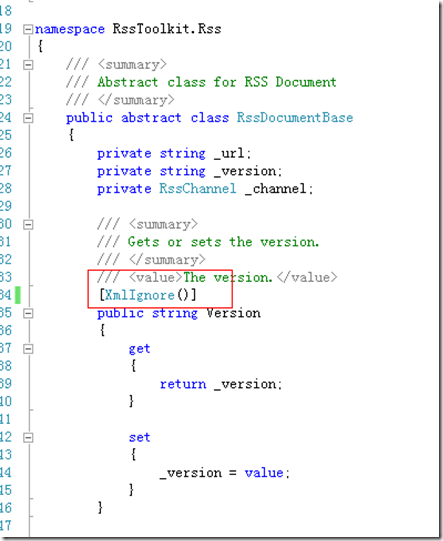Collapse the RssDocumentBase class outline
The width and height of the screenshot is (443, 541).
(28, 118)
